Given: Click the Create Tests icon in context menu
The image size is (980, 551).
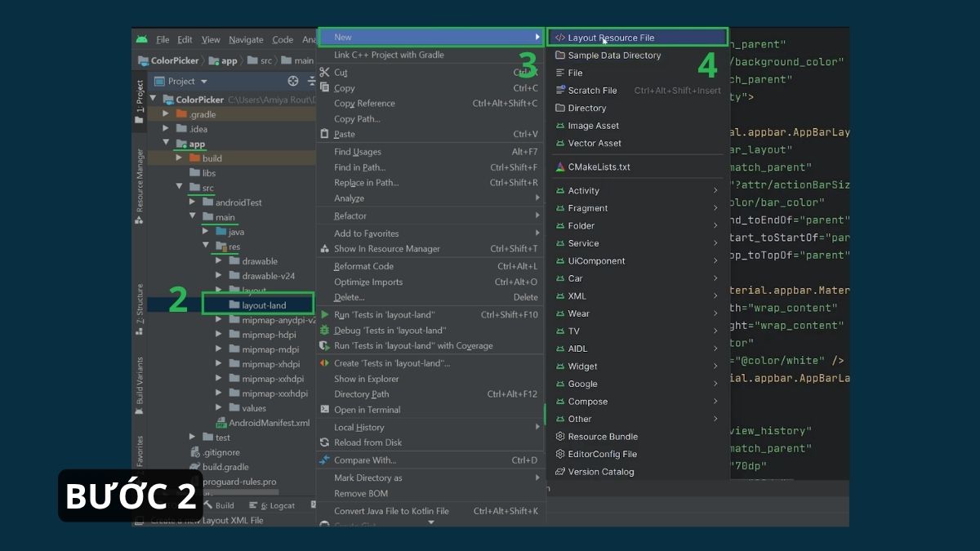Looking at the screenshot, I should (x=325, y=363).
